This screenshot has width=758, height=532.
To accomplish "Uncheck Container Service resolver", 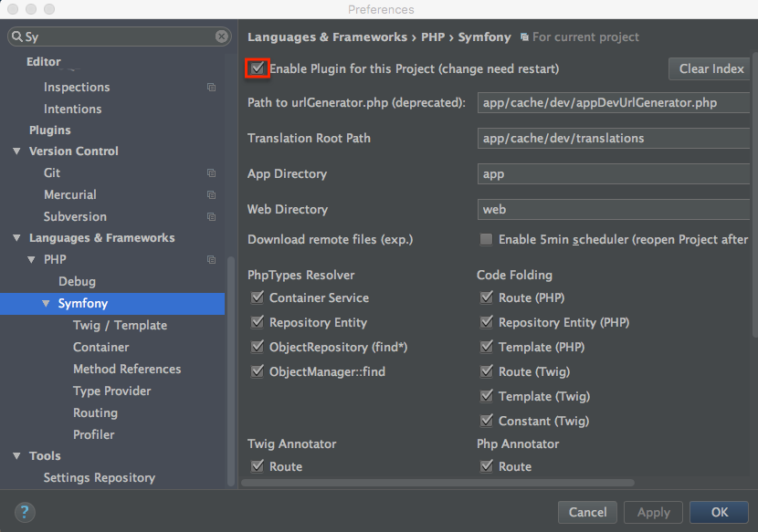I will [258, 297].
